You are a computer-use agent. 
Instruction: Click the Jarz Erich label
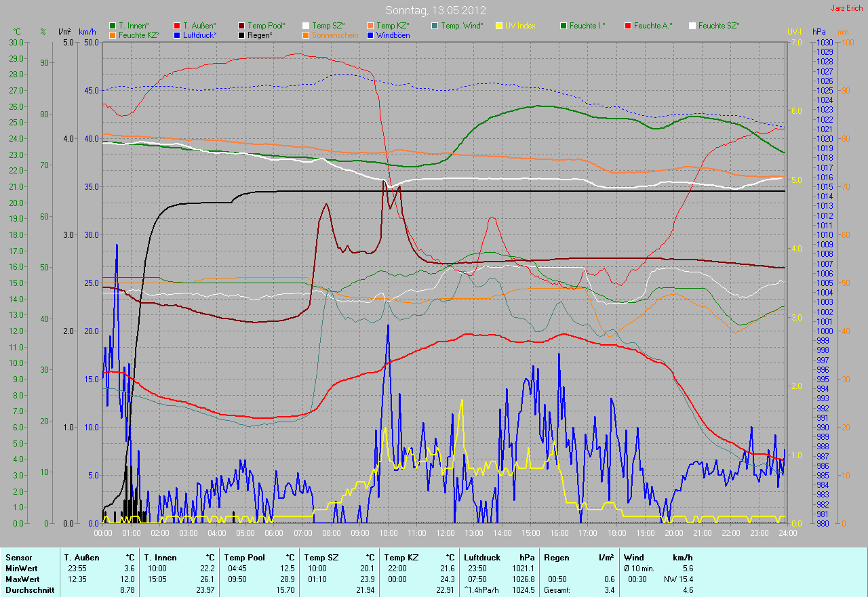[848, 9]
